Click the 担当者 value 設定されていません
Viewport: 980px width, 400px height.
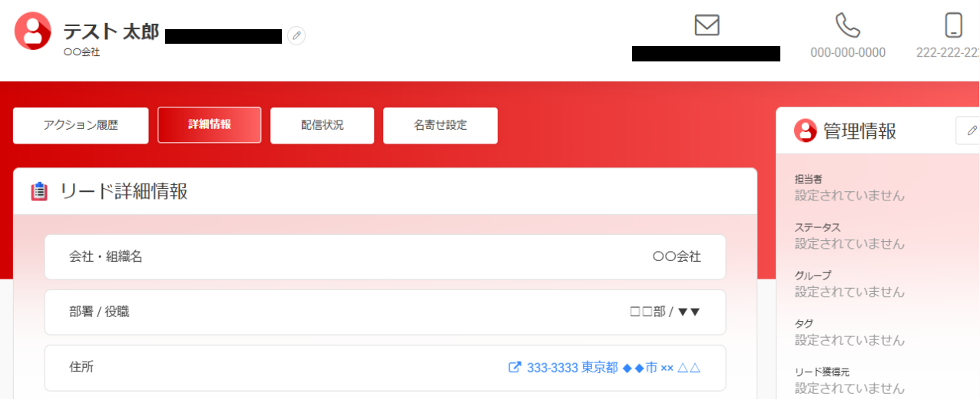[x=849, y=196]
